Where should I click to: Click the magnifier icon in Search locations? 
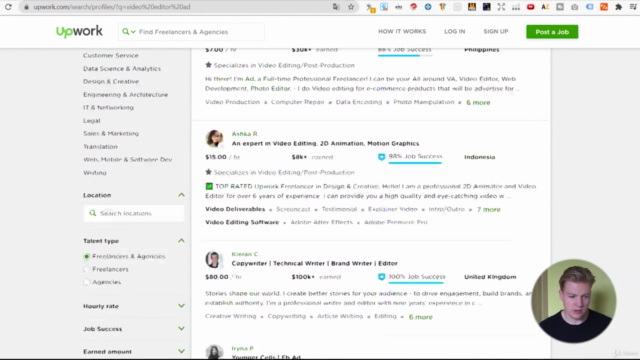pyautogui.click(x=93, y=213)
